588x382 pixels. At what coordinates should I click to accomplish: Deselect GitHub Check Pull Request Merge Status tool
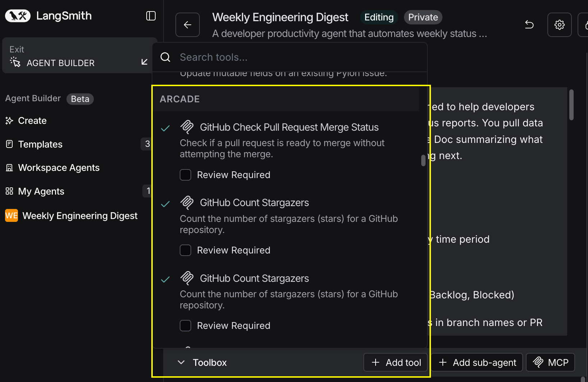[165, 128]
